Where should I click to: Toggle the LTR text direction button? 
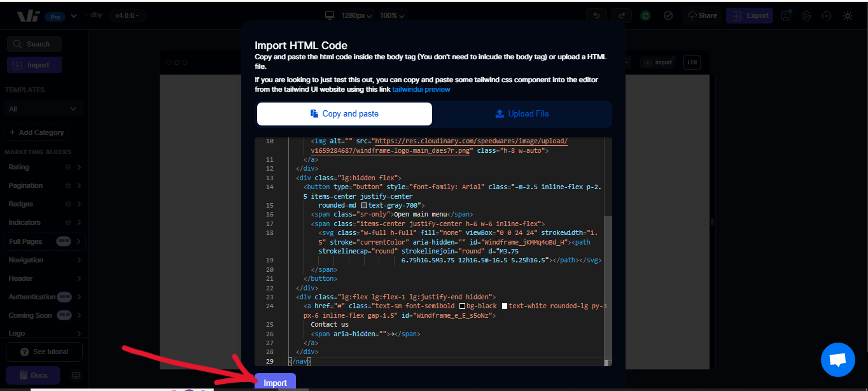tap(692, 62)
